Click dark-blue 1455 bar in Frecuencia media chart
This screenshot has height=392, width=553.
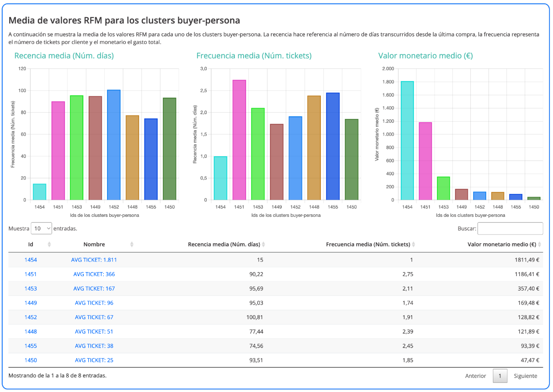coord(333,146)
